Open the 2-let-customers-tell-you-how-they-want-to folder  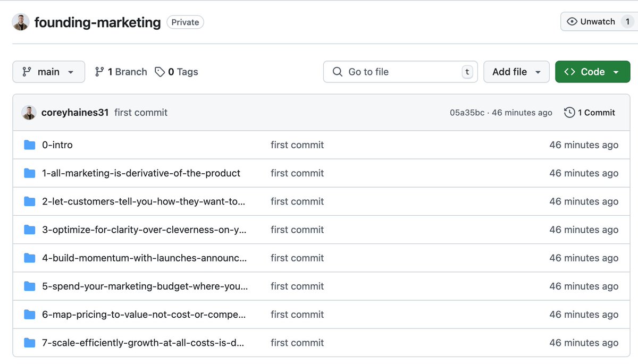pos(144,201)
